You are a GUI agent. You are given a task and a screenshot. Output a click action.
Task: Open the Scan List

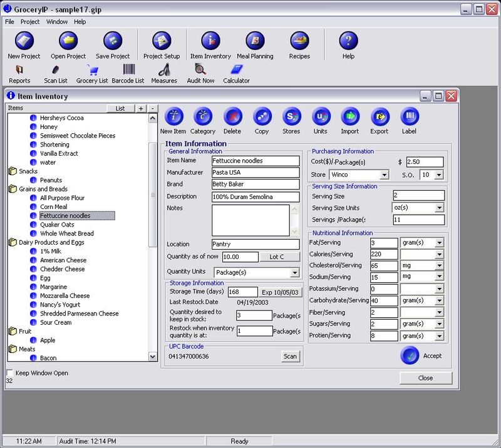tap(56, 69)
